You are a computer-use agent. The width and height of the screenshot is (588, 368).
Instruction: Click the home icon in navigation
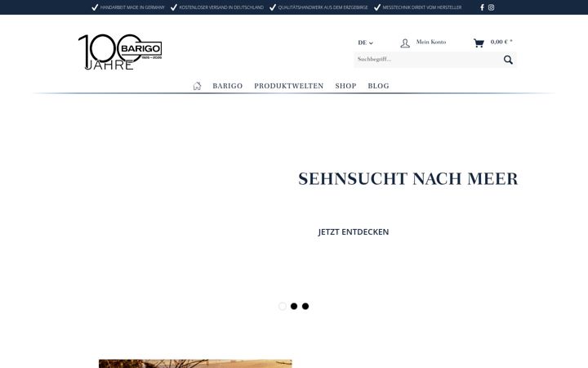pos(197,86)
